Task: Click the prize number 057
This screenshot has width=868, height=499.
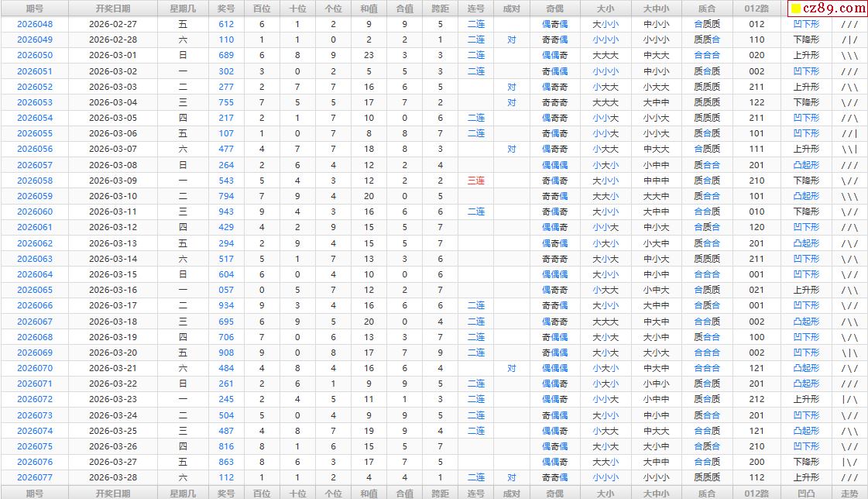Action: (226, 290)
